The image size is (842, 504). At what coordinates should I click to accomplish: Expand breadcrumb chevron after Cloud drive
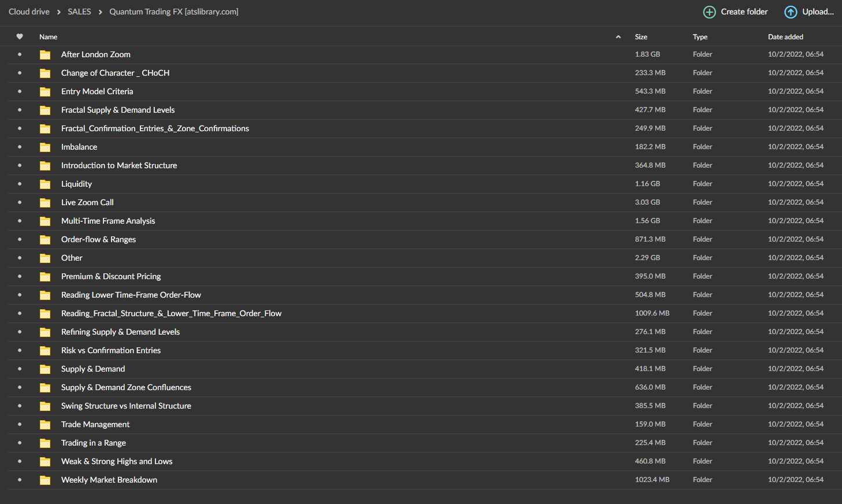point(58,12)
